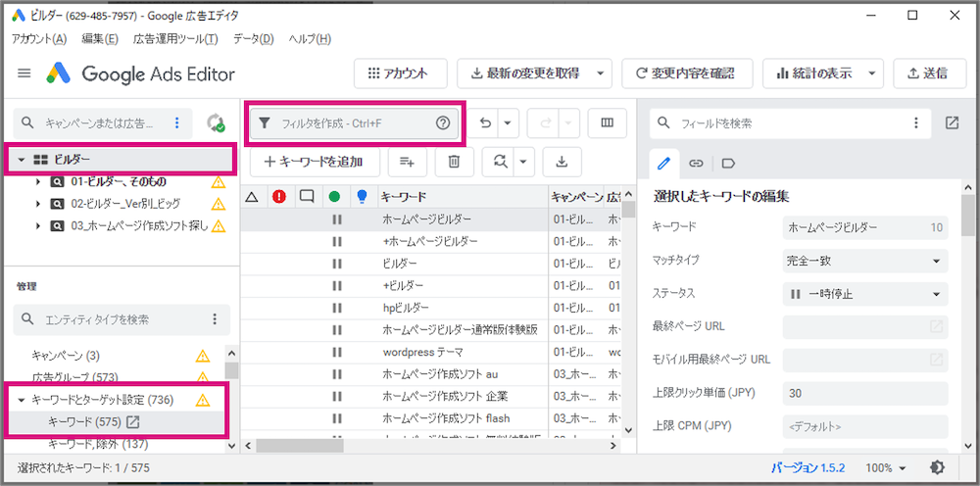
Task: Click warning icon beside キャンペーン (3)
Action: pyautogui.click(x=202, y=356)
